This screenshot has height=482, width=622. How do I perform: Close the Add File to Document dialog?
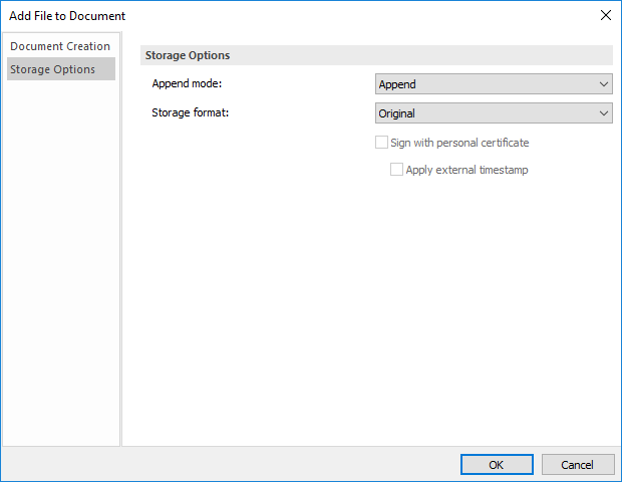[605, 15]
